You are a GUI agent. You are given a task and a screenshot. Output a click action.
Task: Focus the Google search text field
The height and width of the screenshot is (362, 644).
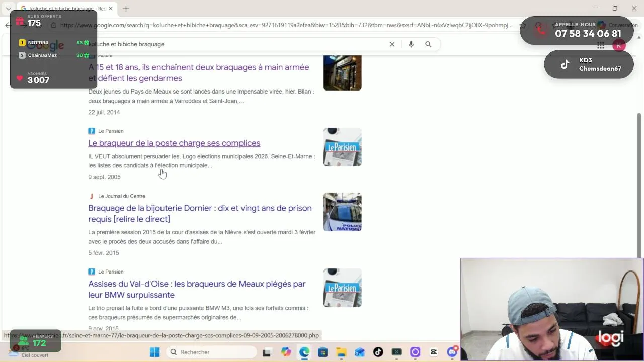click(x=236, y=44)
